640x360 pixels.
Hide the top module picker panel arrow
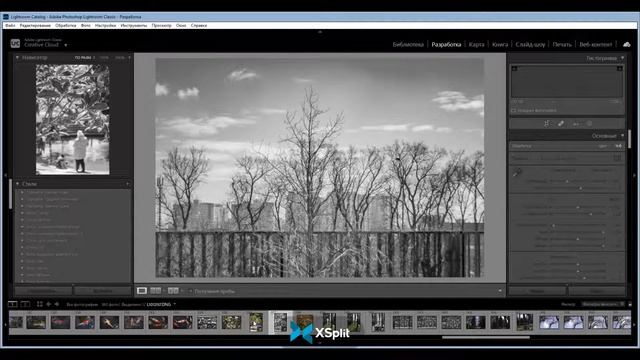[x=320, y=32]
